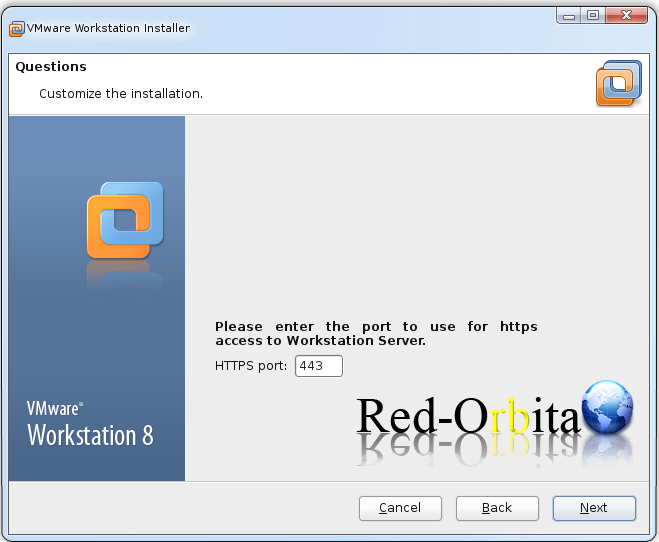
Task: Close the installer window
Action: 626,16
